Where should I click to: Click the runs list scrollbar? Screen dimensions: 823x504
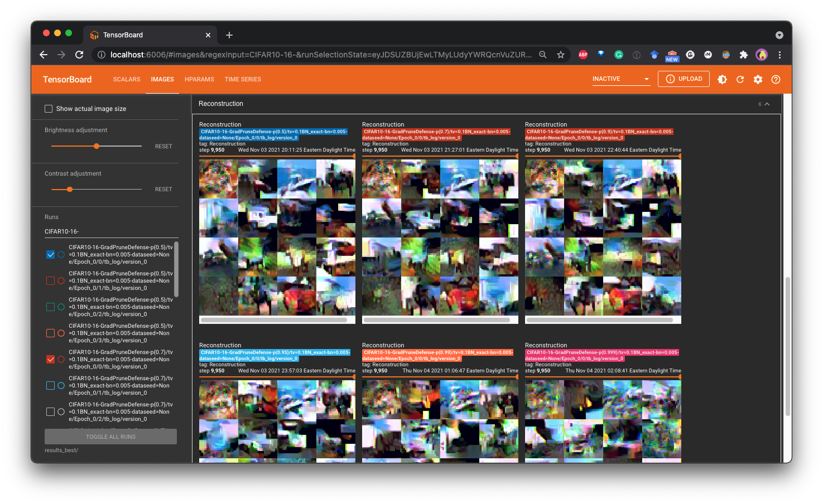coord(176,269)
